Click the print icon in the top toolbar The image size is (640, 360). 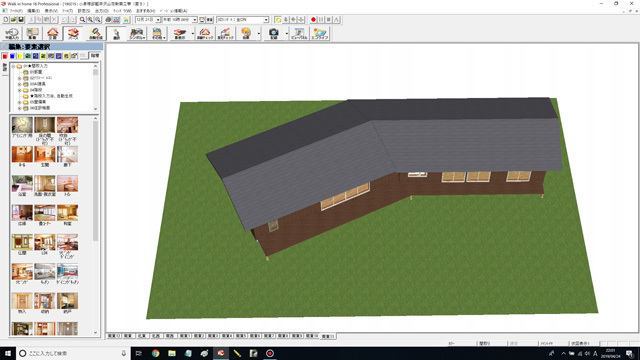[108, 20]
